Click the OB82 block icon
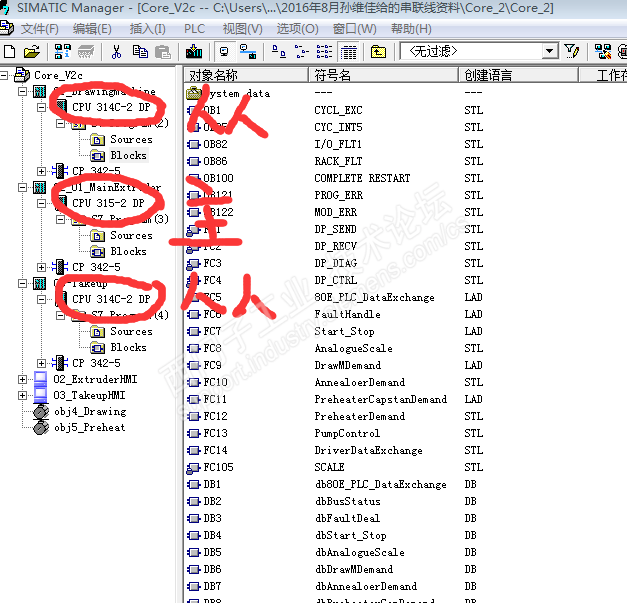627x603 pixels. point(194,144)
